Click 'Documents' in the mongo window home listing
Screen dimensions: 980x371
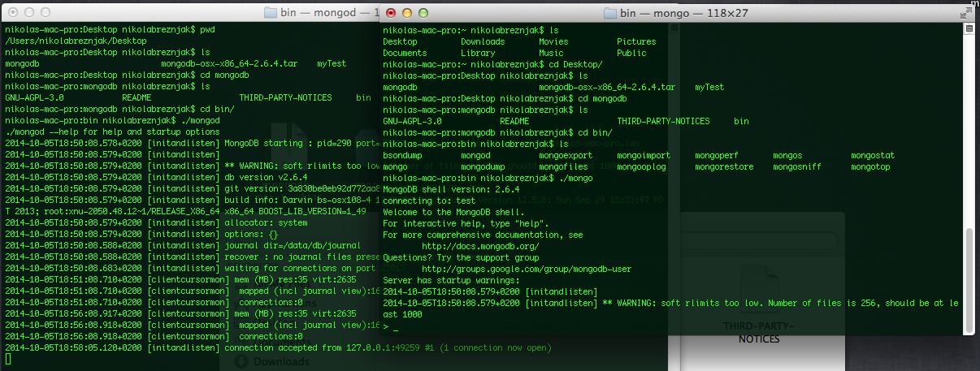click(x=405, y=53)
